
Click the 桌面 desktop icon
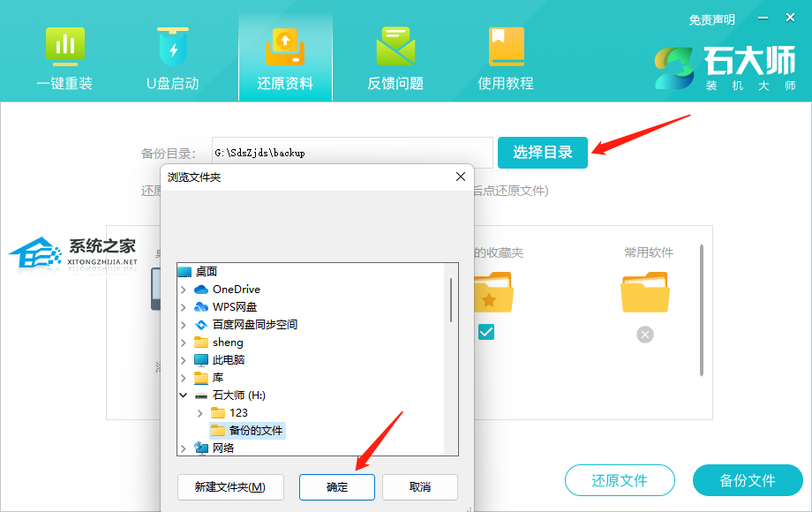point(184,271)
